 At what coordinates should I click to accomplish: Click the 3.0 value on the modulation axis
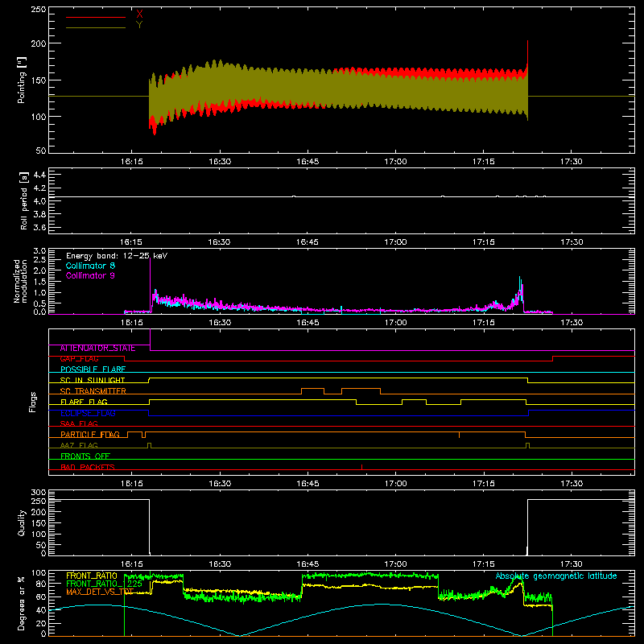pyautogui.click(x=39, y=250)
